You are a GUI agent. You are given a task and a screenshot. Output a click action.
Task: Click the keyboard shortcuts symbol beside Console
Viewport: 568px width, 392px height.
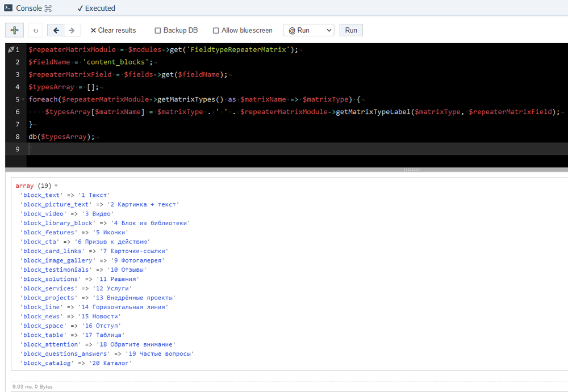48,9
